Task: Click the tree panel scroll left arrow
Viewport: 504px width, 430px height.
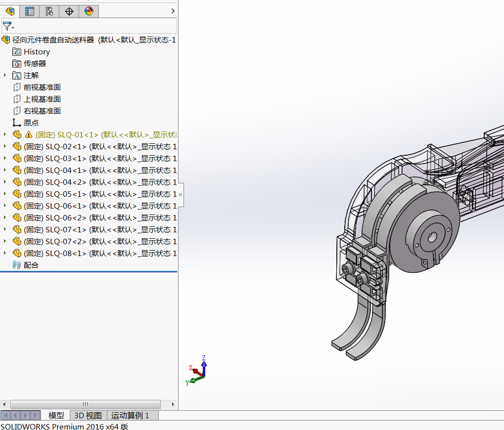Action: click(x=4, y=404)
